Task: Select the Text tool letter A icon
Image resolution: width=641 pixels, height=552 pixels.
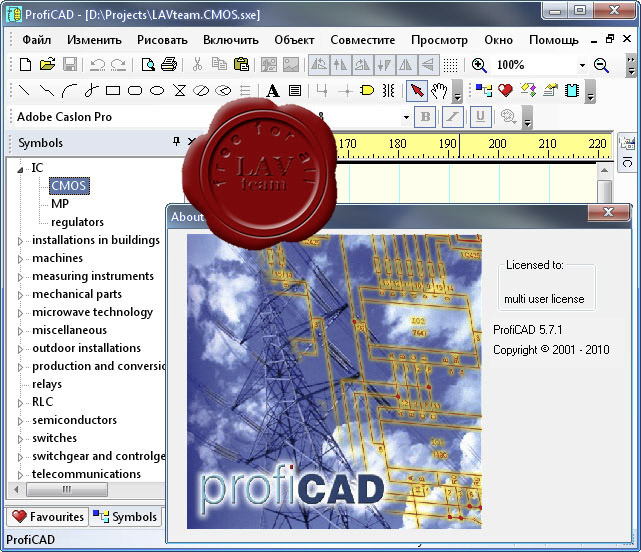Action: coord(273,90)
